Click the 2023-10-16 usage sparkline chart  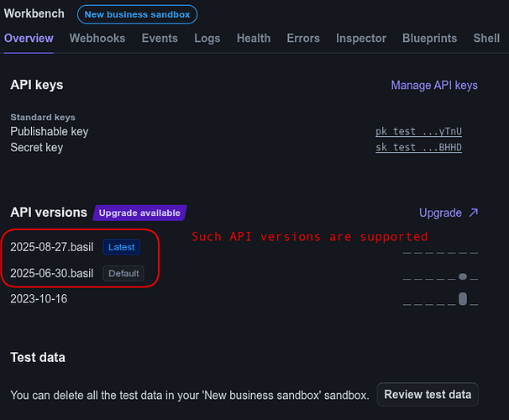tap(441, 299)
